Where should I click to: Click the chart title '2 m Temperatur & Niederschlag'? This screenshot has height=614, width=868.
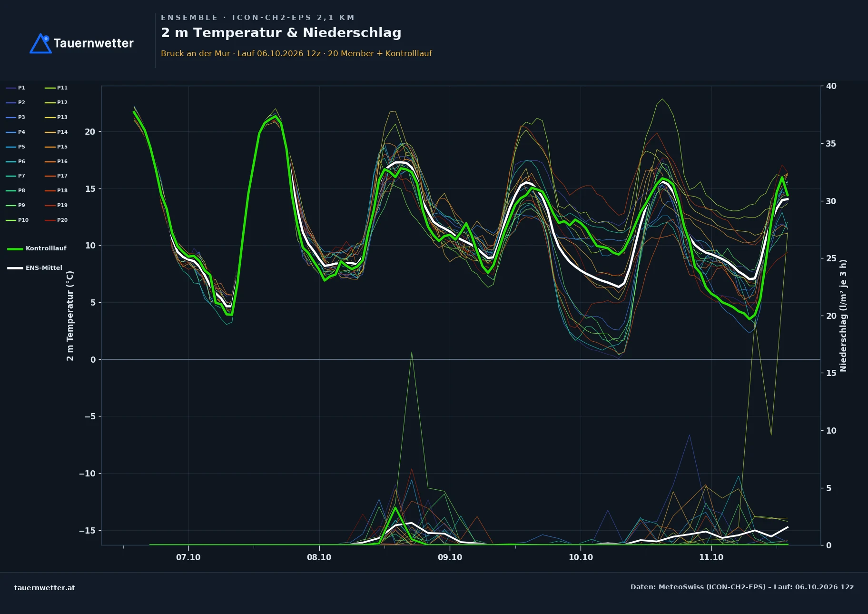[281, 33]
